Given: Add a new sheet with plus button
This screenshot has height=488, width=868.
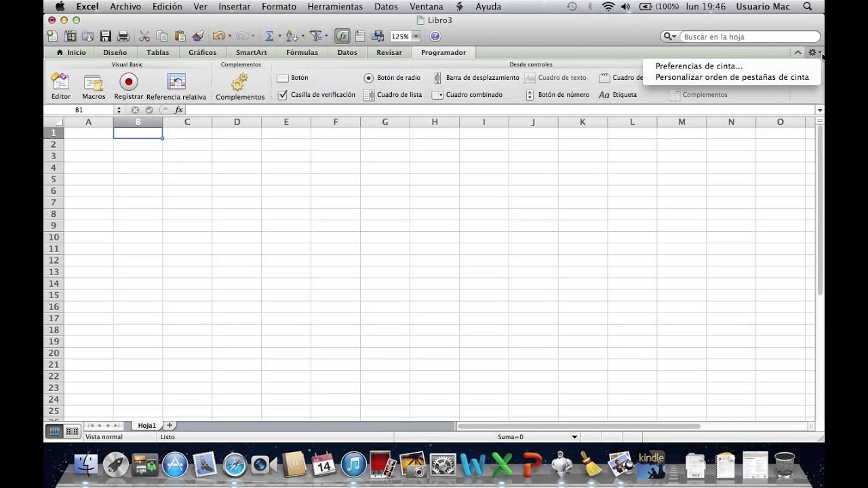Looking at the screenshot, I should [x=170, y=426].
